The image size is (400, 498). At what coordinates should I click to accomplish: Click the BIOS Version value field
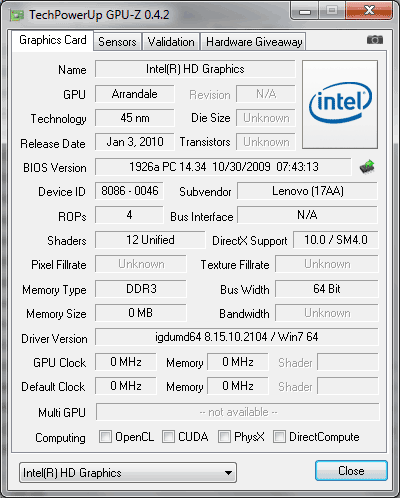tap(223, 167)
